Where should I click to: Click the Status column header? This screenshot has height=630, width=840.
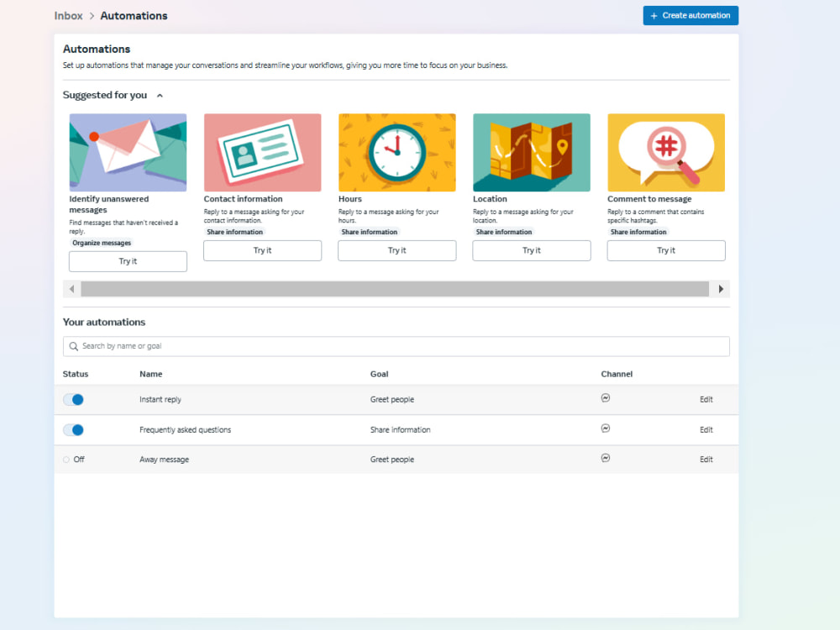pyautogui.click(x=76, y=374)
